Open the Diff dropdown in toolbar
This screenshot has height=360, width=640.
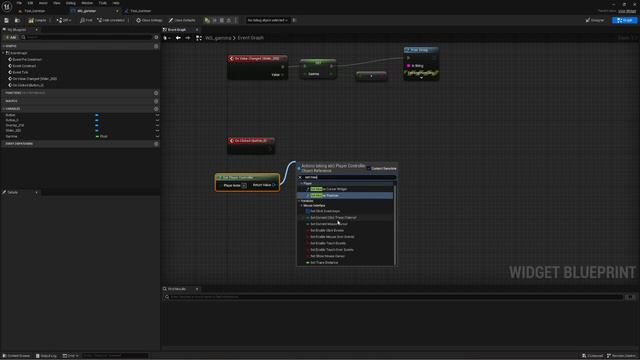tap(64, 20)
